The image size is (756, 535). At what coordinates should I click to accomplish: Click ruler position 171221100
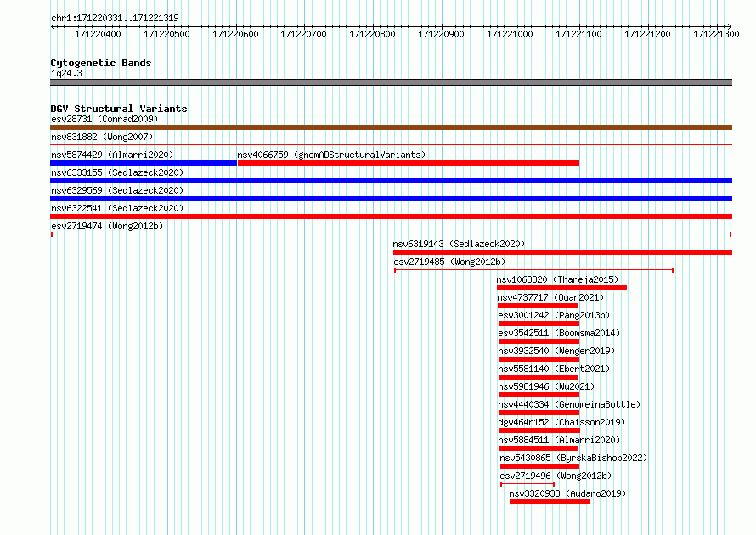click(578, 34)
